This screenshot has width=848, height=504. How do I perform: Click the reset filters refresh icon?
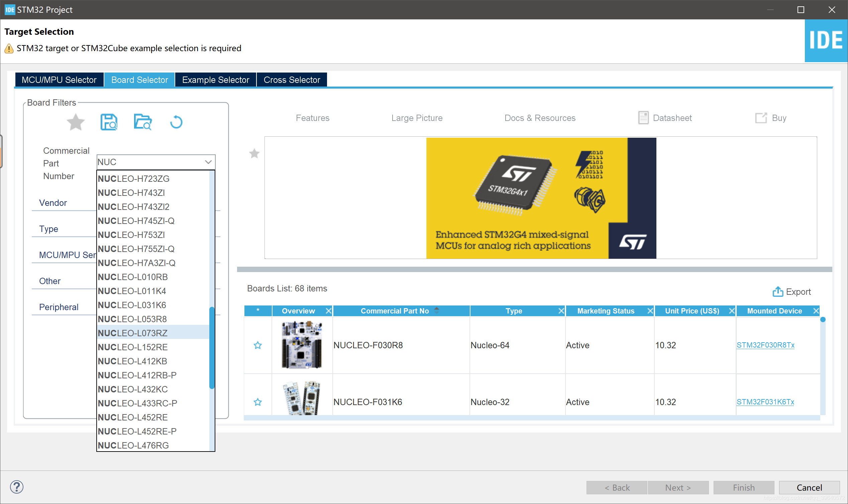tap(176, 122)
